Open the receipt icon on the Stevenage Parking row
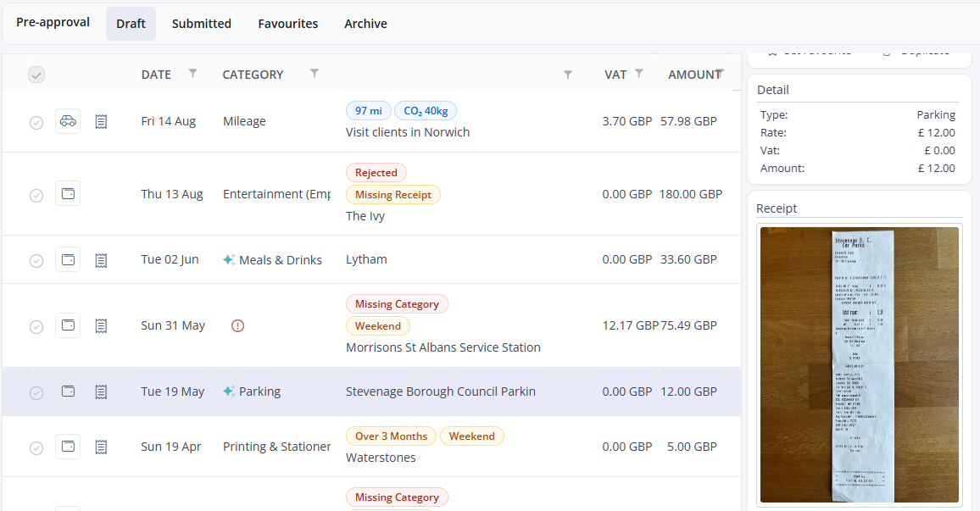This screenshot has height=511, width=980. pyautogui.click(x=101, y=392)
